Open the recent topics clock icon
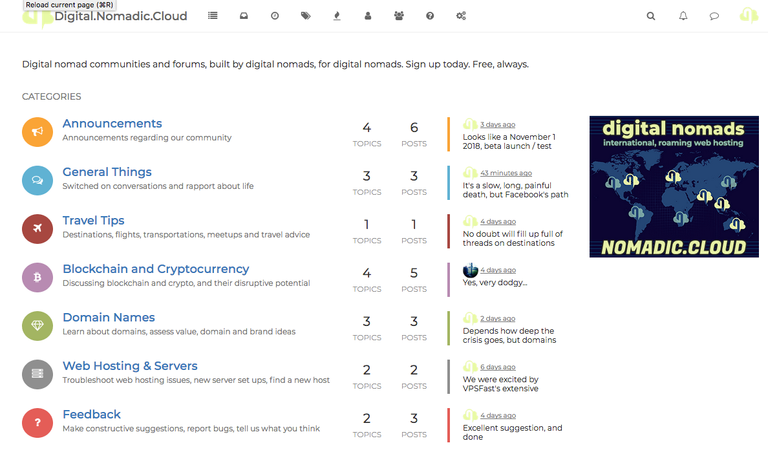 [x=275, y=16]
